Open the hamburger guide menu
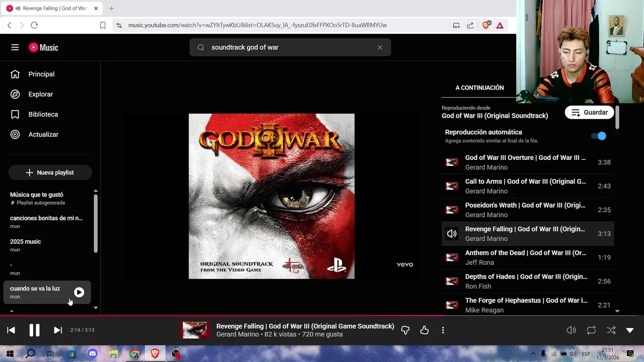 click(x=15, y=47)
